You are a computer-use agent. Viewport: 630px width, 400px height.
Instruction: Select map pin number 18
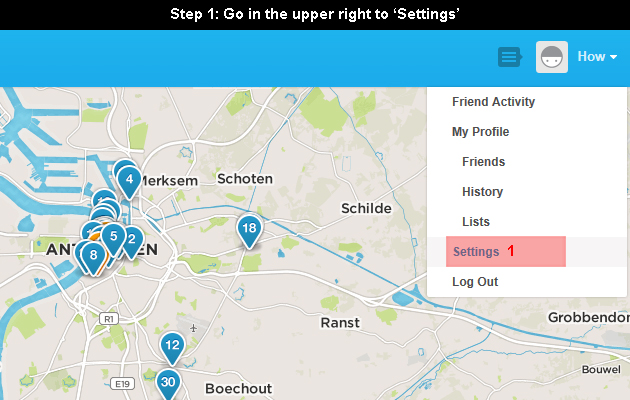(249, 231)
